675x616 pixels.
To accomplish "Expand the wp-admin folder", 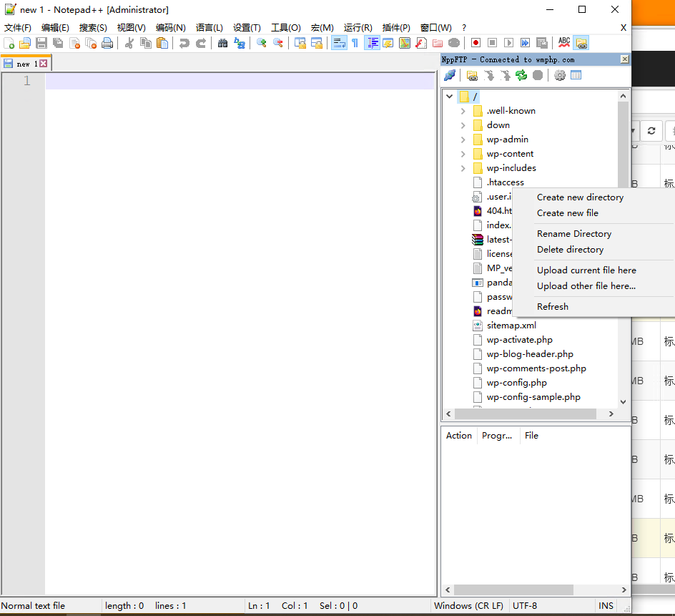I will point(463,140).
